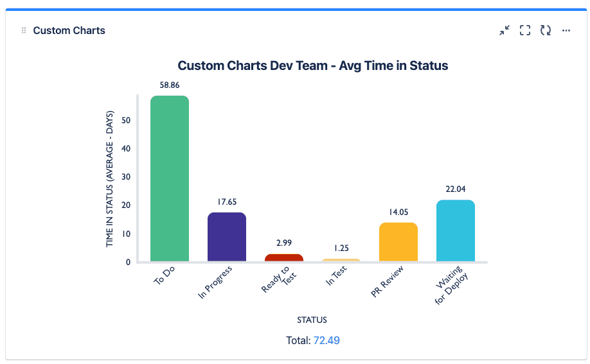
Task: Refresh the Custom Charts gadget
Action: 546,30
